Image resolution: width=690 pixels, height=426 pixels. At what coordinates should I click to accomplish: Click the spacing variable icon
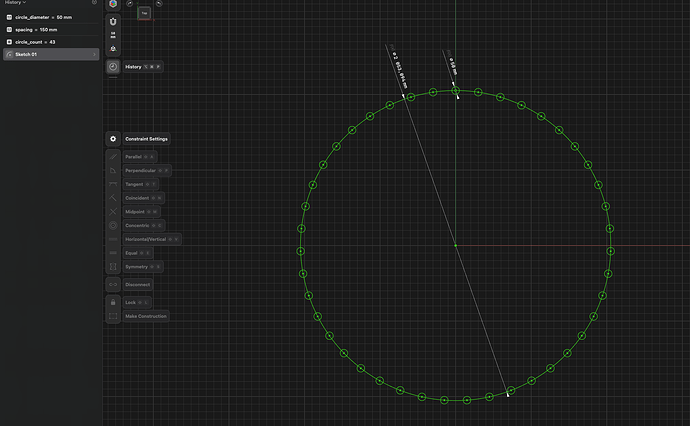coord(9,29)
